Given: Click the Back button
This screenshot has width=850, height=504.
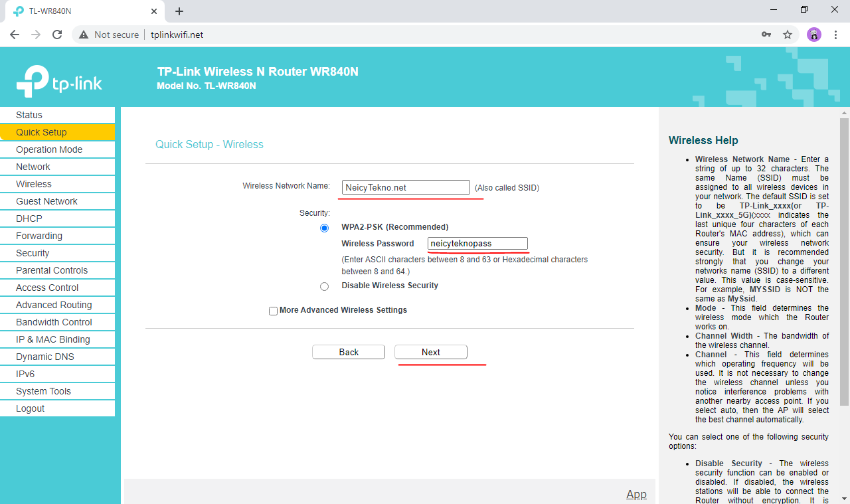Looking at the screenshot, I should [x=349, y=352].
